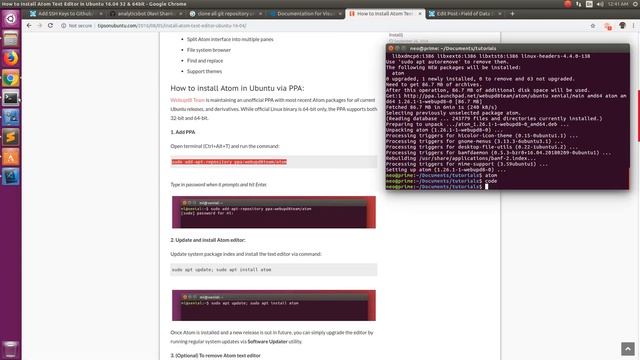Screen dimensions: 640x360
Task: Click the bold Software Updater text
Action: pyautogui.click(x=267, y=342)
